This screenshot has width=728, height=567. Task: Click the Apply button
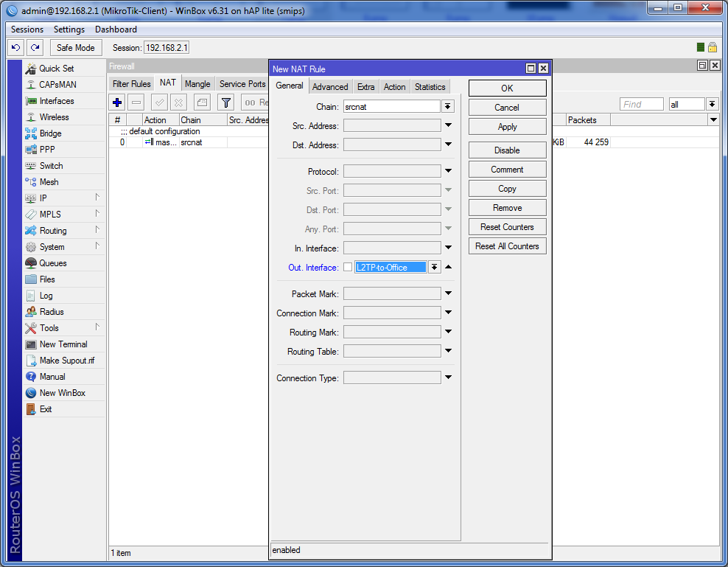507,127
